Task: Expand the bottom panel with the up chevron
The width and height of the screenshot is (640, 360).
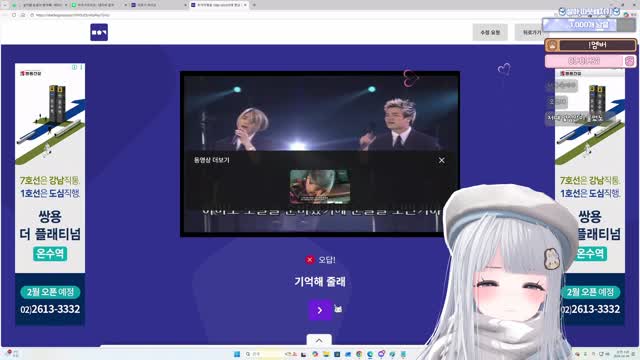Action: [x=319, y=340]
